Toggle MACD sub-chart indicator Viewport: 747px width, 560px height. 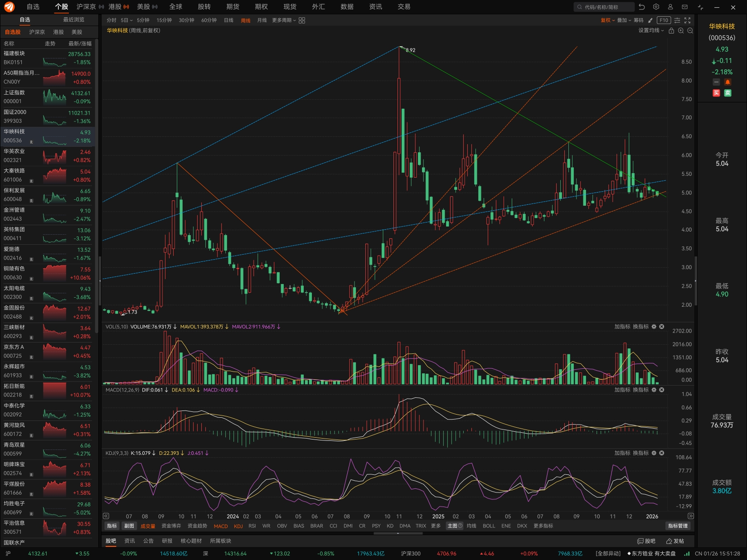(221, 526)
